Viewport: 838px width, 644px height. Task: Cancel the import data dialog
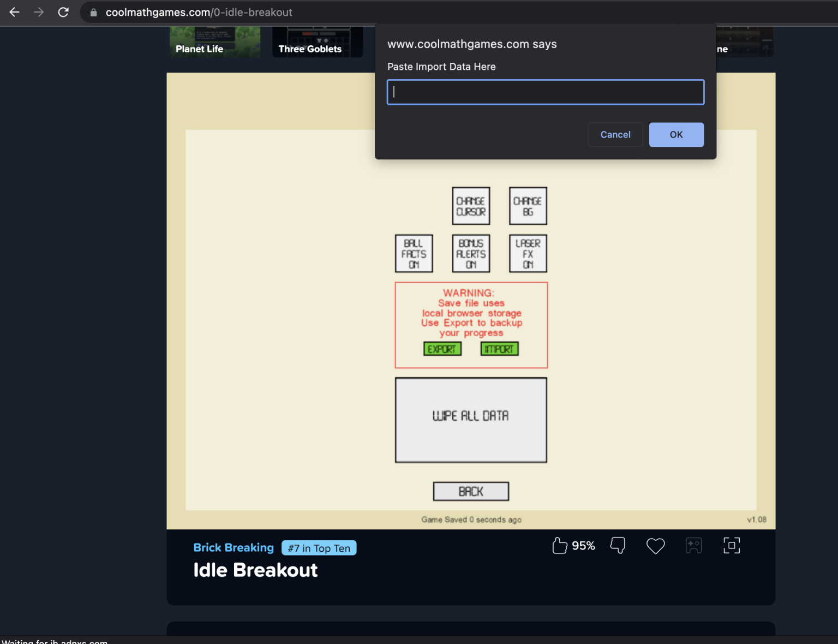pyautogui.click(x=615, y=134)
